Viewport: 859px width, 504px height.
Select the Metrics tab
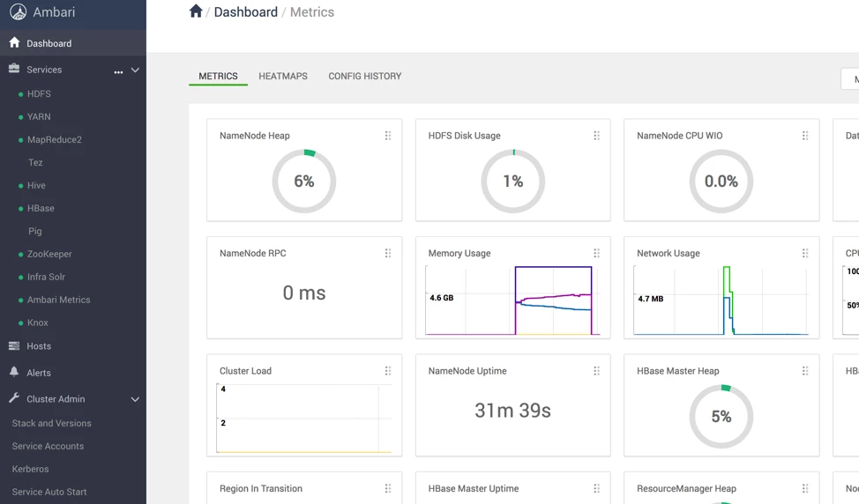pos(218,76)
